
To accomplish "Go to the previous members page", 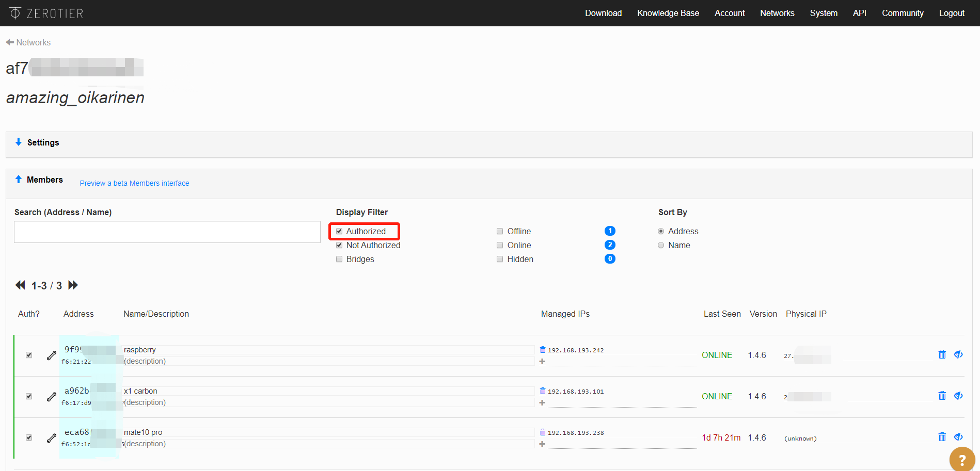I will tap(20, 285).
